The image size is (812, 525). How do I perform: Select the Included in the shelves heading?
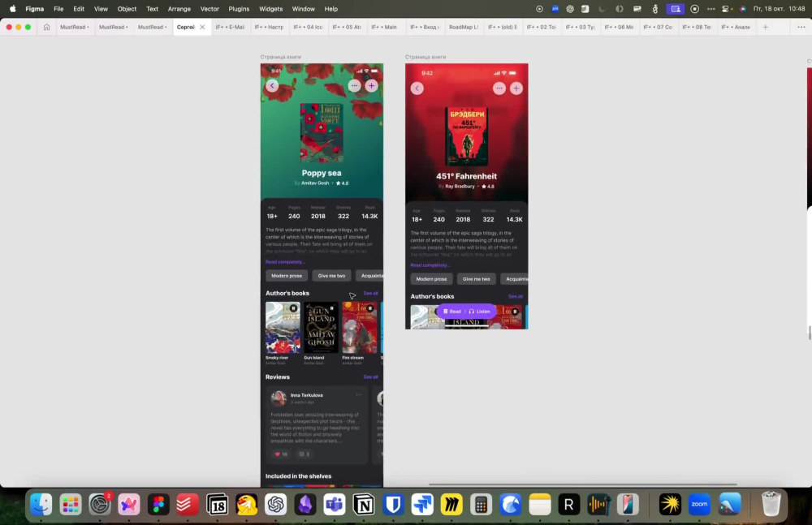(x=298, y=476)
